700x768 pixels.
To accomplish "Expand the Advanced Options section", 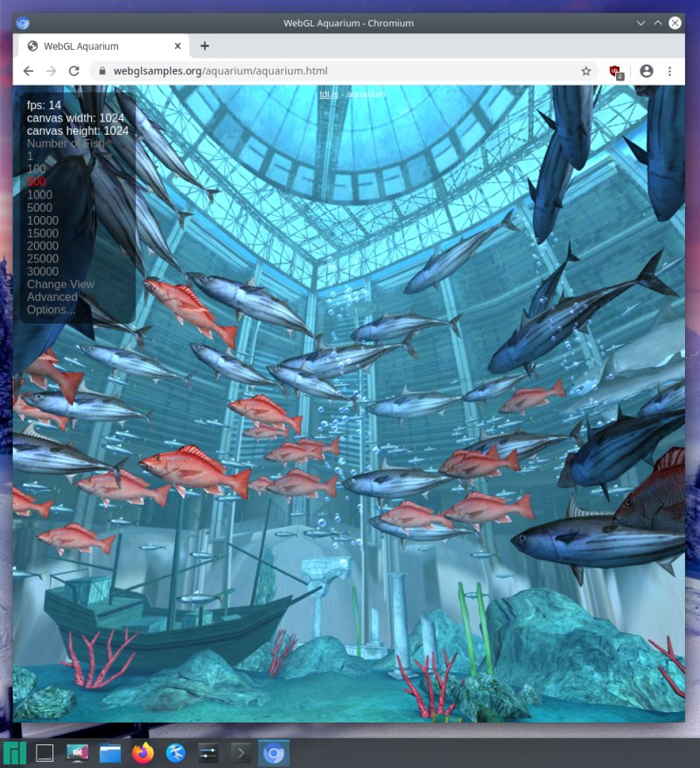I will pyautogui.click(x=52, y=297).
